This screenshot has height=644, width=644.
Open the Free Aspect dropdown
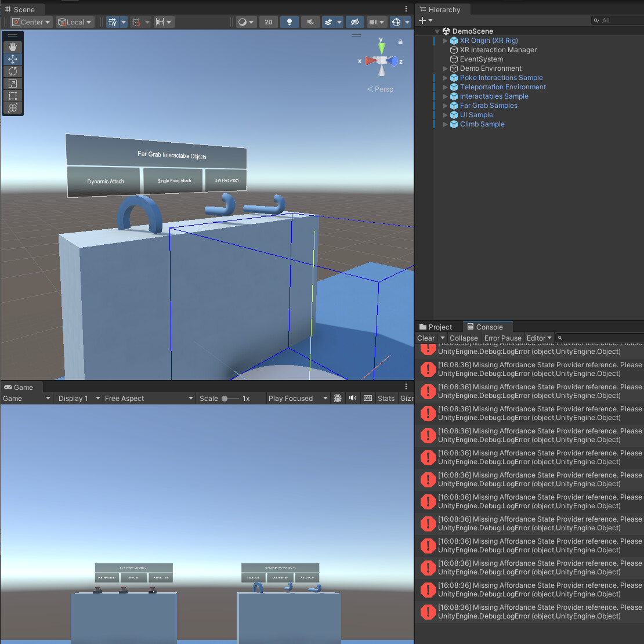[x=149, y=398]
